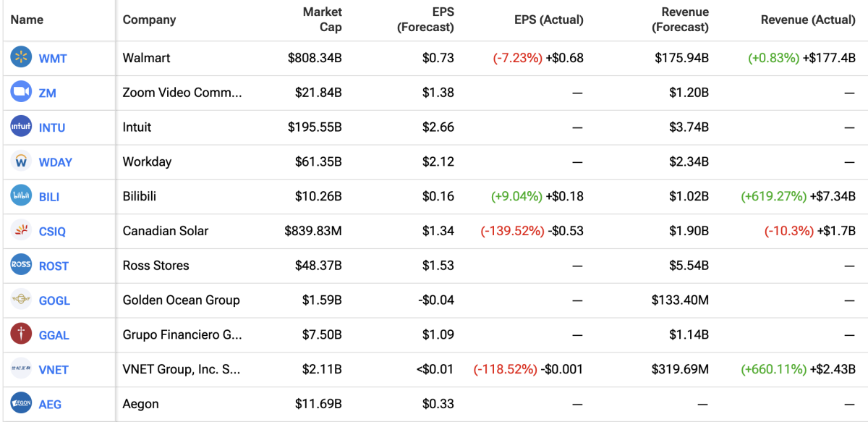Open the WMT ticker link
Screen dimensions: 868x422
(53, 59)
